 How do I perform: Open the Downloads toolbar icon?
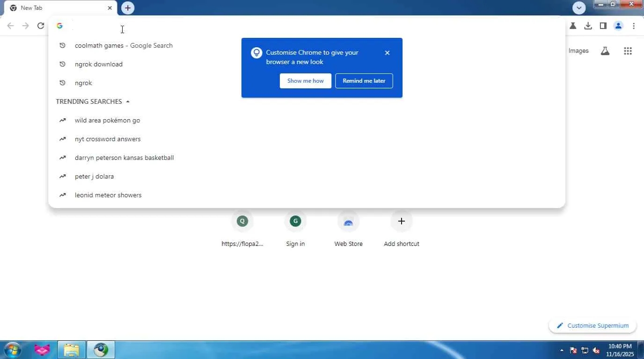[x=588, y=26]
